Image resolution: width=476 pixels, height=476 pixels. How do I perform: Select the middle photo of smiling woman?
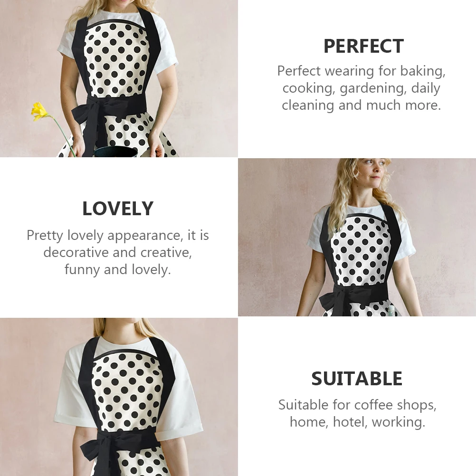pyautogui.click(x=357, y=237)
